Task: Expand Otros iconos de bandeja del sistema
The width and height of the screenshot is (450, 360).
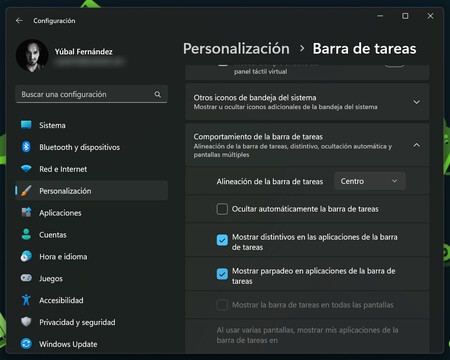Action: (307, 102)
